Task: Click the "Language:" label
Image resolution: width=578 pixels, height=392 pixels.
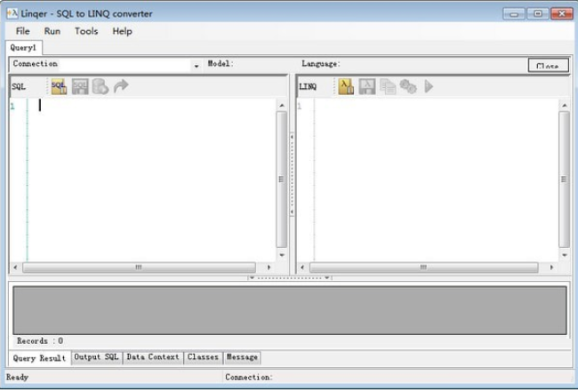Action: (321, 64)
